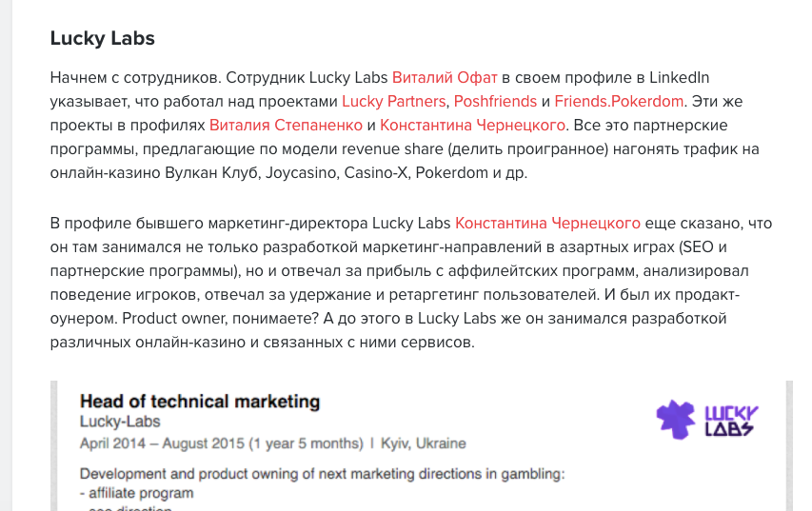
Task: Click the Виталия Степаненко link
Action: coord(286,126)
